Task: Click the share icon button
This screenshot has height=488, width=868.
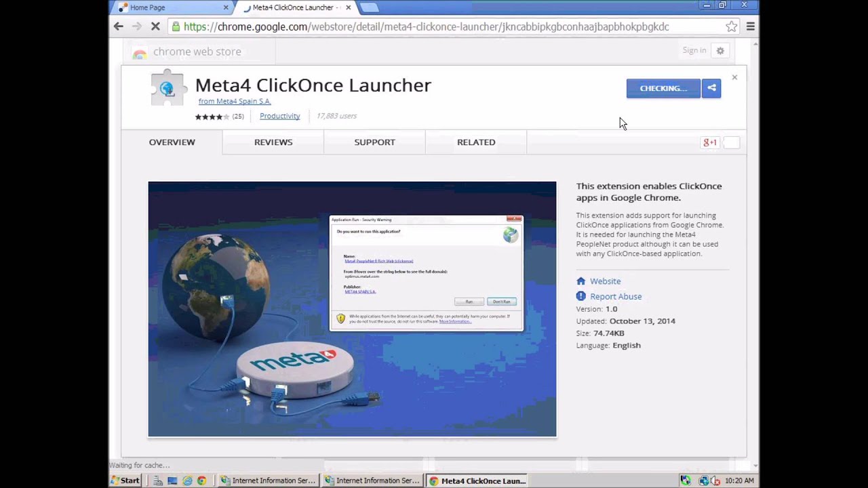Action: (711, 88)
